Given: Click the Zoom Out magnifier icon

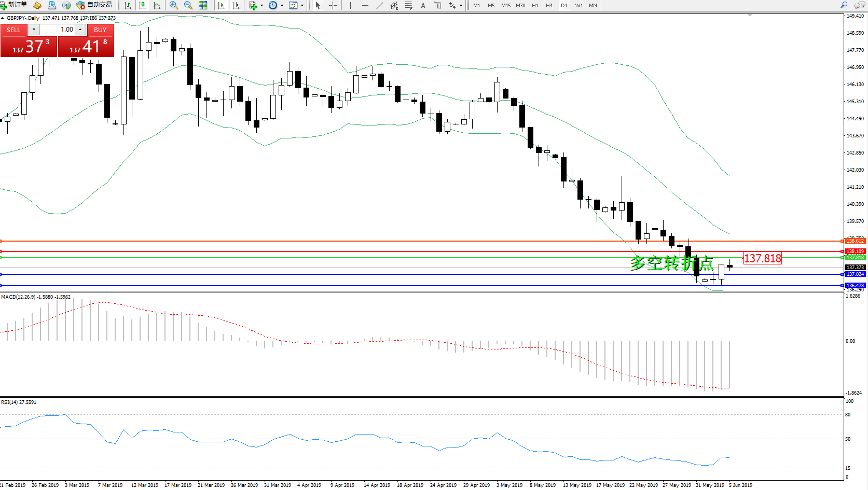Looking at the screenshot, I should [x=188, y=5].
